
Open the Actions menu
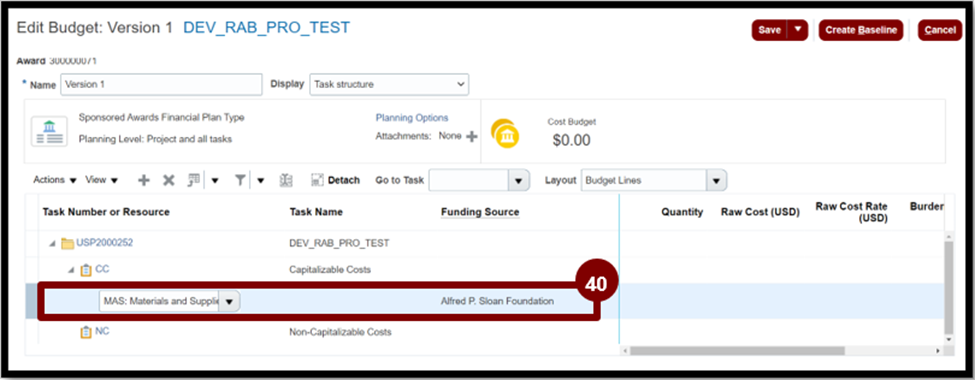[x=55, y=180]
